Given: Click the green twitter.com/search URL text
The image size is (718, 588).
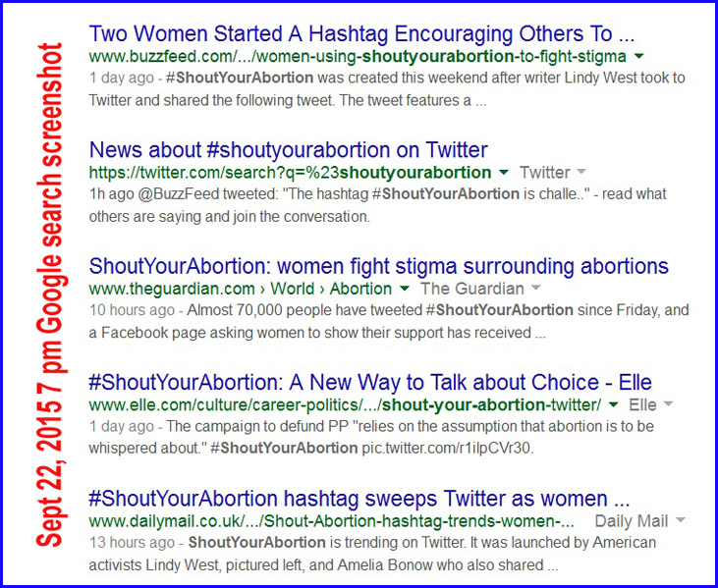Looking at the screenshot, I should pos(290,173).
